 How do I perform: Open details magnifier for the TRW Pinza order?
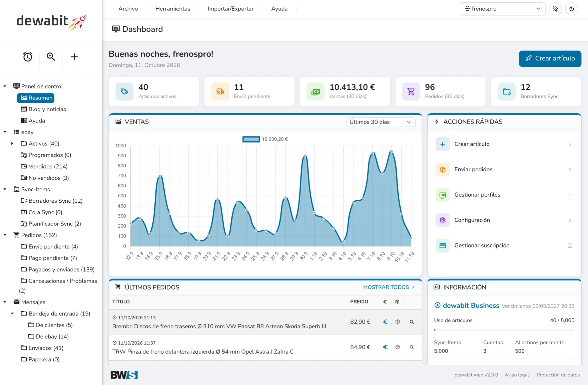point(412,347)
